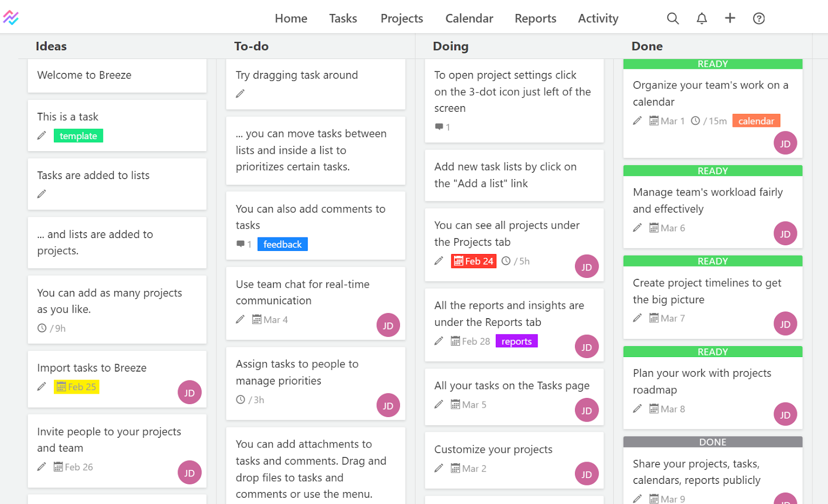The width and height of the screenshot is (828, 504).
Task: Click the purple 'reports' tag
Action: point(516,342)
